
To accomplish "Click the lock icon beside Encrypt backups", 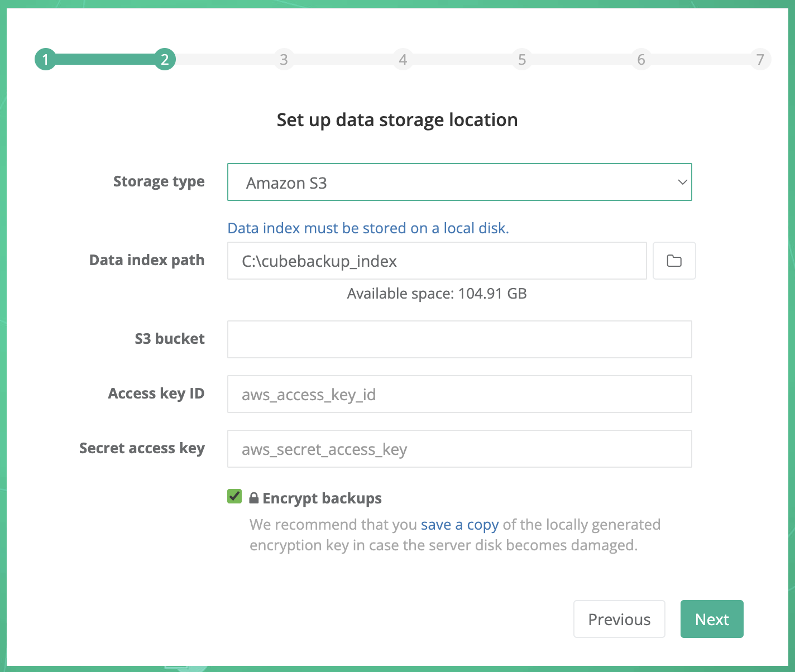I will click(254, 497).
